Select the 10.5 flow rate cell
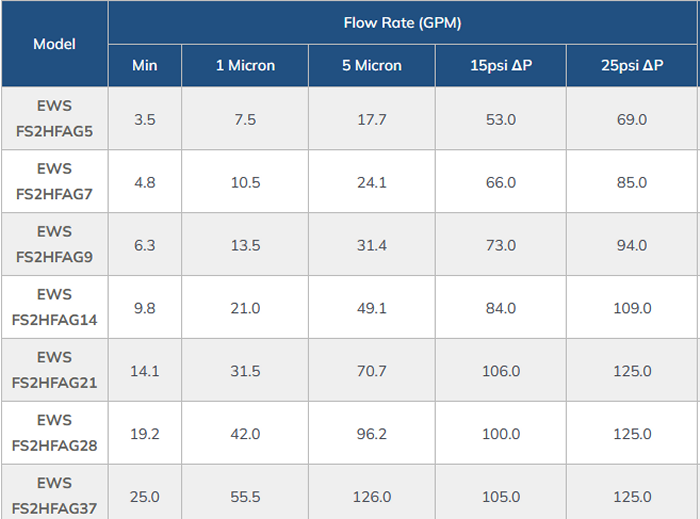Viewport: 700px width, 519px height. [x=245, y=182]
